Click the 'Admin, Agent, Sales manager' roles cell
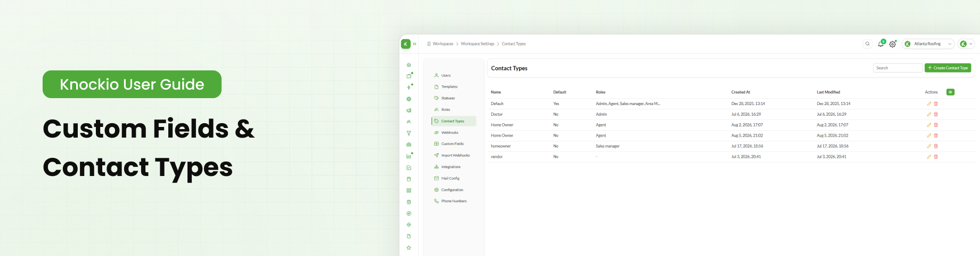 pos(628,103)
